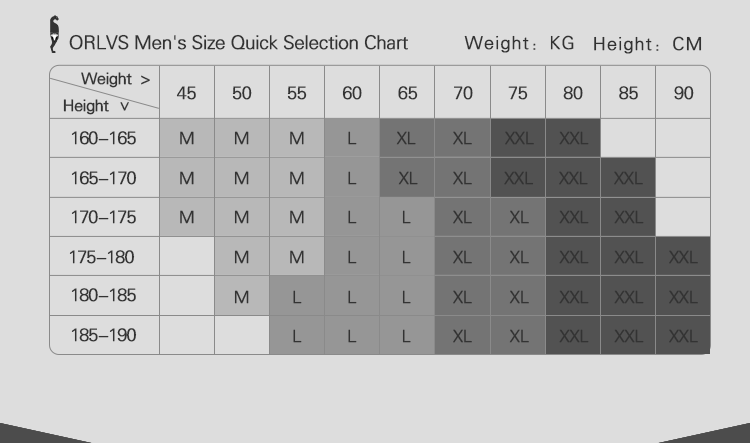The width and height of the screenshot is (750, 443).
Task: Click the L cell for 165–170 at 60 kg
Action: (x=352, y=178)
